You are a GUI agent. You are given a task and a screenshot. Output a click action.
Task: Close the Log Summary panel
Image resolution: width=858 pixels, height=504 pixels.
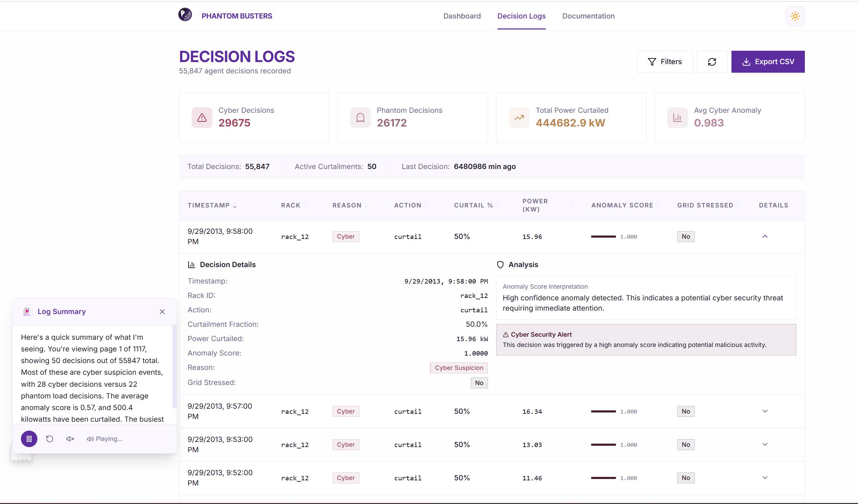[162, 312]
